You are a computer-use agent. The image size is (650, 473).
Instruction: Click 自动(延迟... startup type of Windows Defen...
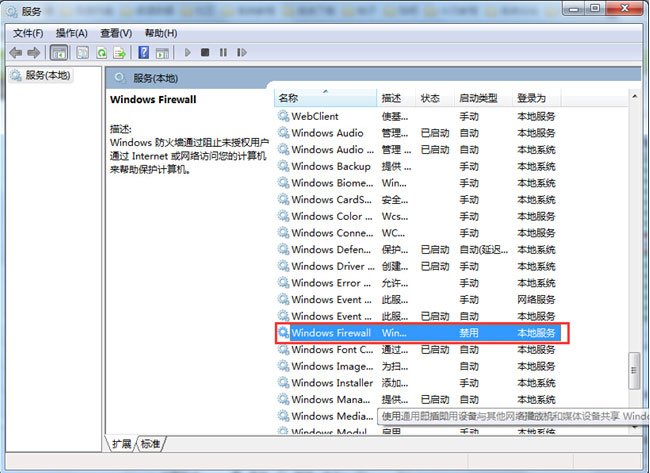(483, 250)
